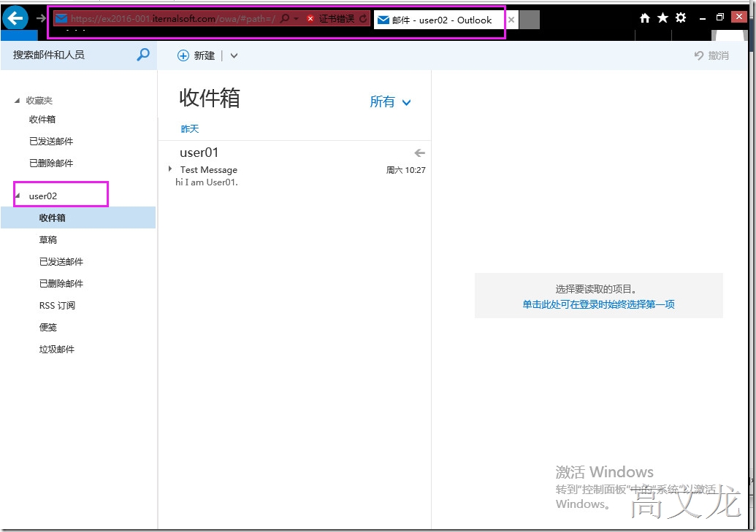
Task: Click the page refresh icon
Action: [x=363, y=19]
